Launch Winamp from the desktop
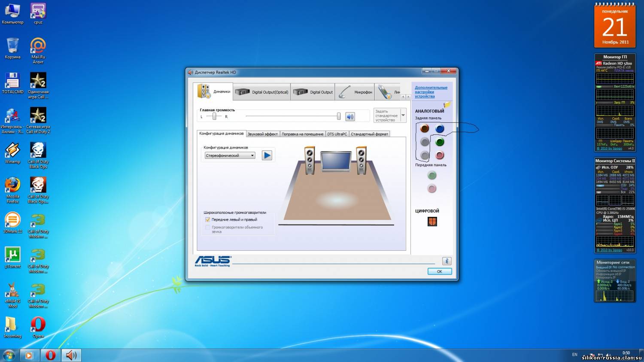 [12, 153]
